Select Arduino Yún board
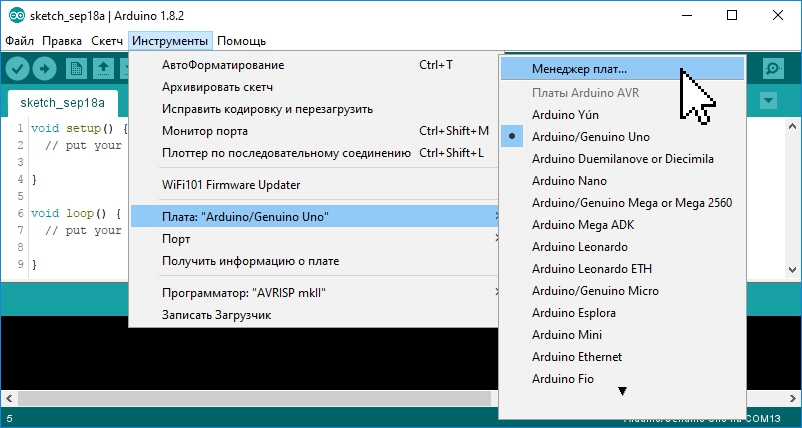 pos(622,115)
